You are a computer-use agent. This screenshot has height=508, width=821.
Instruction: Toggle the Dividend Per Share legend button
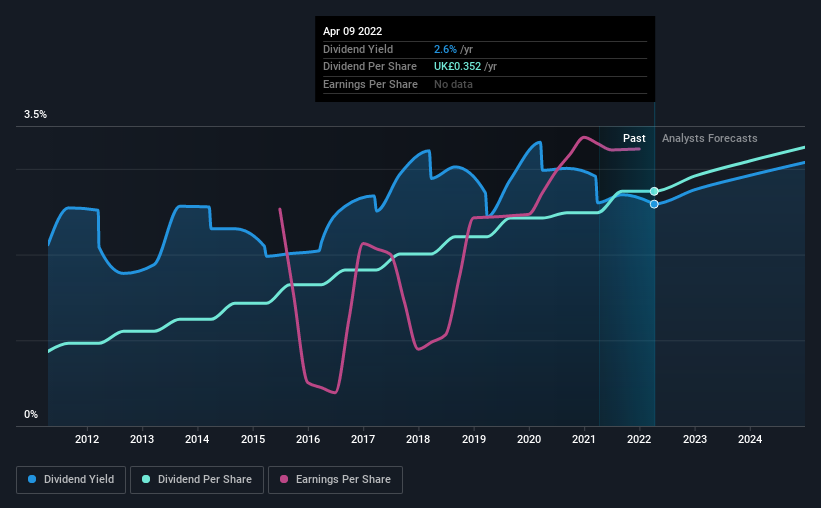(x=197, y=480)
